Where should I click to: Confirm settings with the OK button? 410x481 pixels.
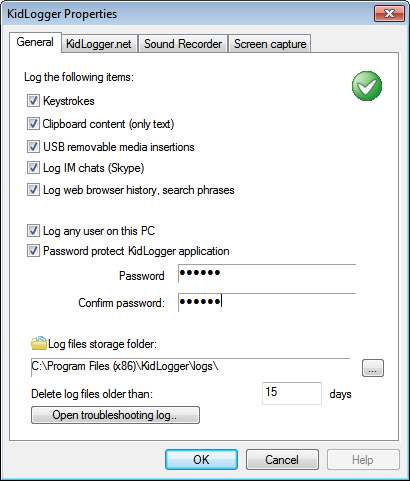pyautogui.click(x=201, y=460)
